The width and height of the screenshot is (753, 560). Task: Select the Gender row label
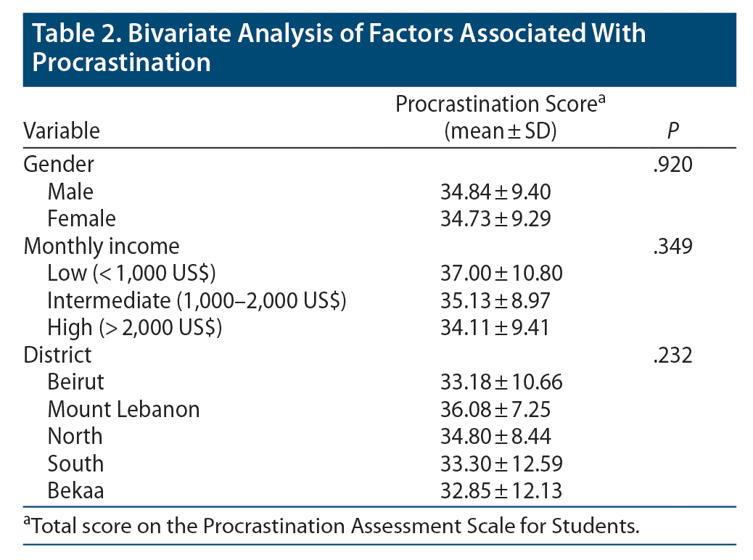click(x=59, y=164)
